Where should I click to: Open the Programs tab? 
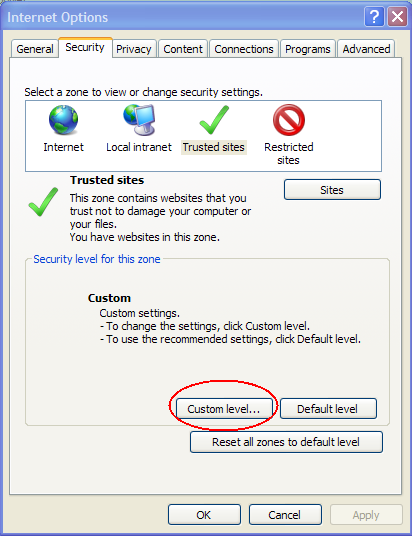(308, 49)
